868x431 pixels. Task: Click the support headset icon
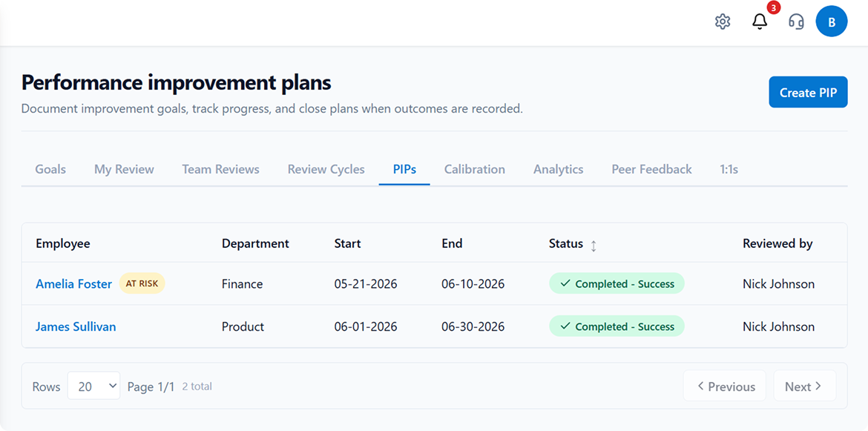tap(796, 22)
